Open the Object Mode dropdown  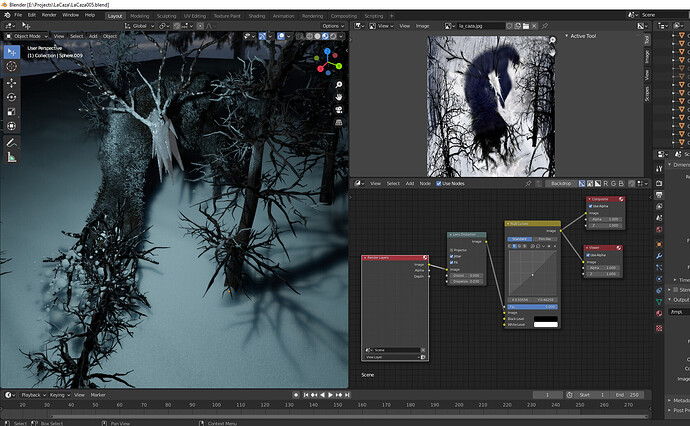[27, 36]
